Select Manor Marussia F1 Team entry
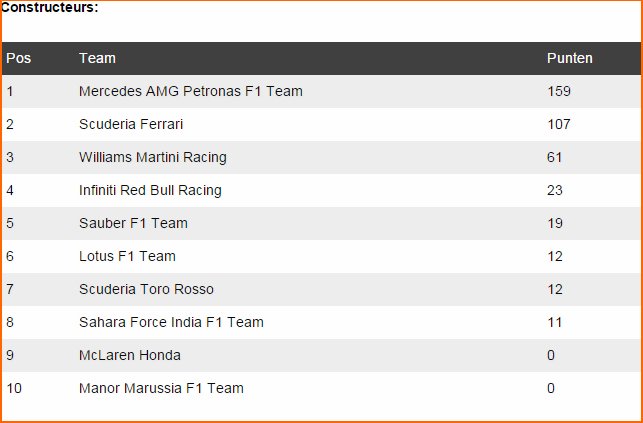This screenshot has width=643, height=423. point(161,388)
